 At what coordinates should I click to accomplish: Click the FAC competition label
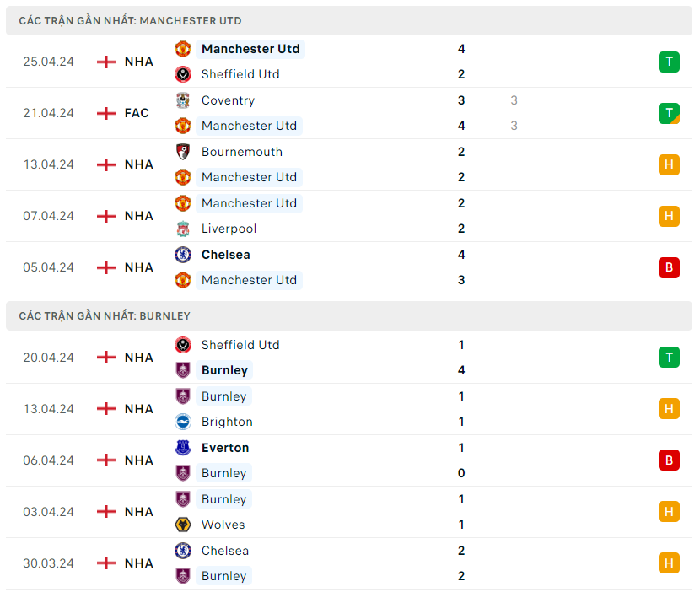click(137, 113)
